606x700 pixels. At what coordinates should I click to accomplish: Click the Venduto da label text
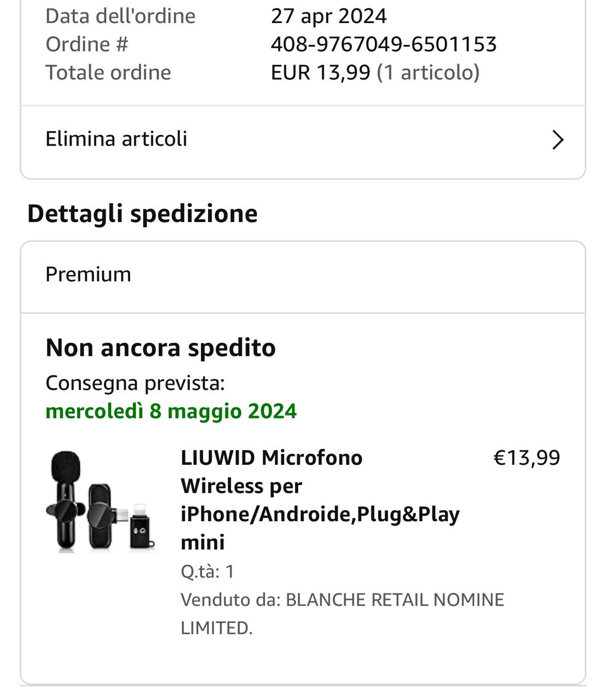[231, 600]
